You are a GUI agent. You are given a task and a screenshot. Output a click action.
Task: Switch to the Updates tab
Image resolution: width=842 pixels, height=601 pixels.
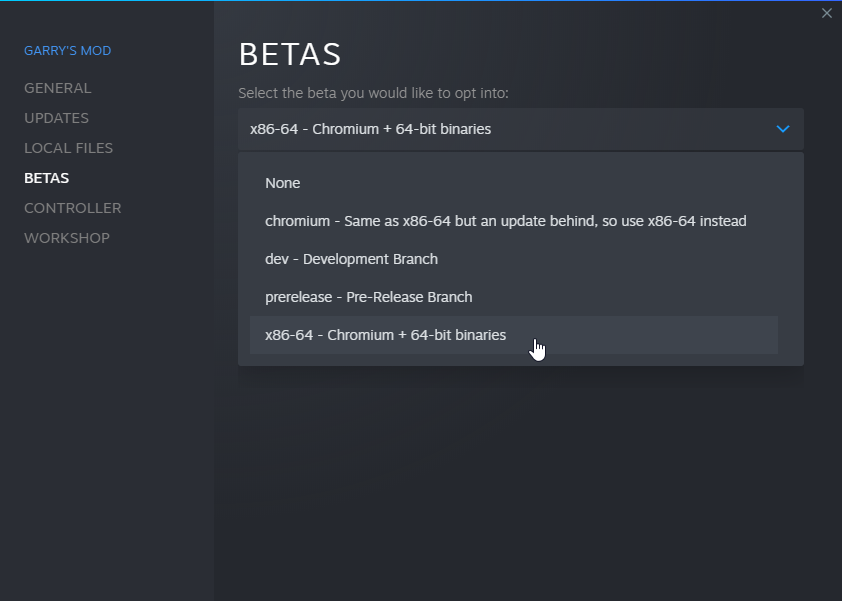click(x=56, y=118)
